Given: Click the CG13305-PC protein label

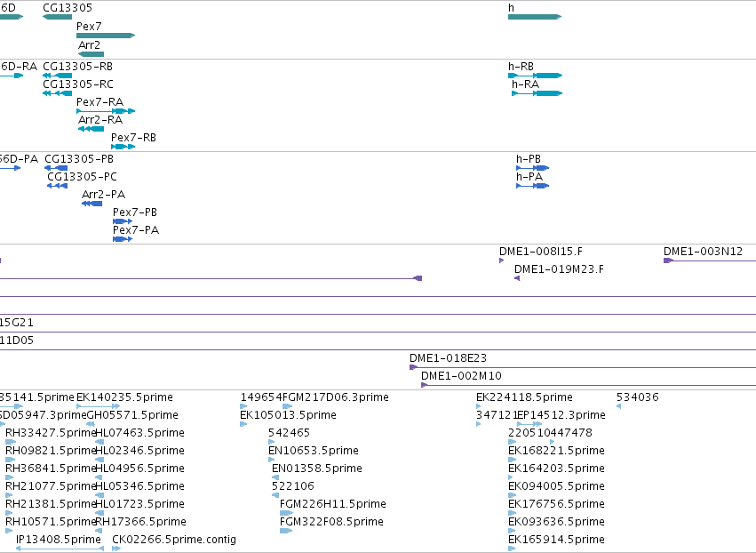Looking at the screenshot, I should 82,177.
